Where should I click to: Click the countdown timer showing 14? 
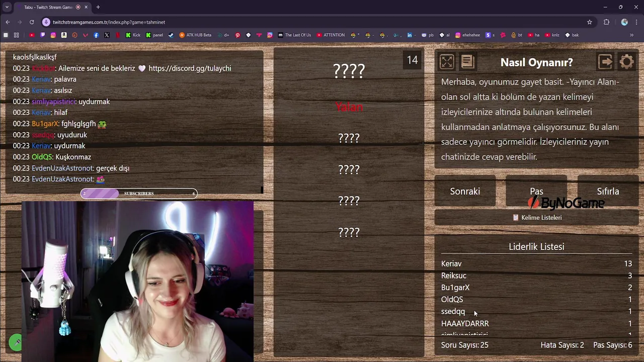pyautogui.click(x=412, y=60)
